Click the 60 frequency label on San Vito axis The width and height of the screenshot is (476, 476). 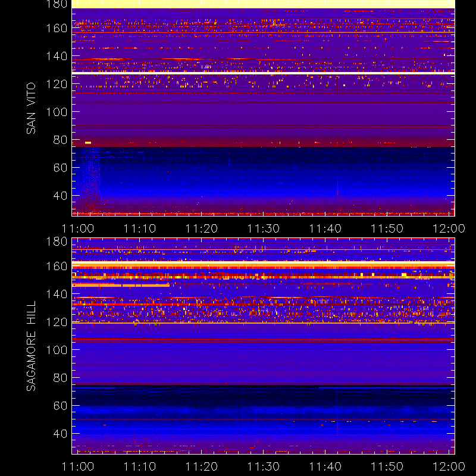pyautogui.click(x=60, y=168)
